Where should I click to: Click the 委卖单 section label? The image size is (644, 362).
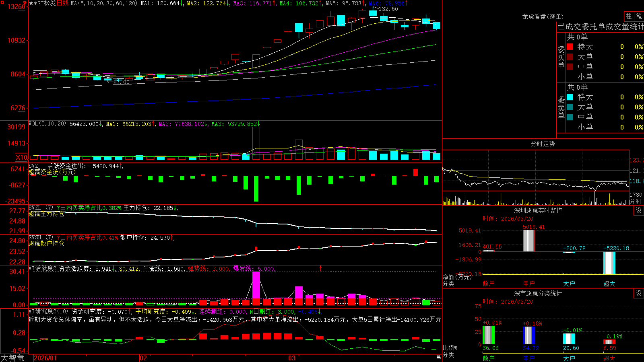(x=561, y=107)
